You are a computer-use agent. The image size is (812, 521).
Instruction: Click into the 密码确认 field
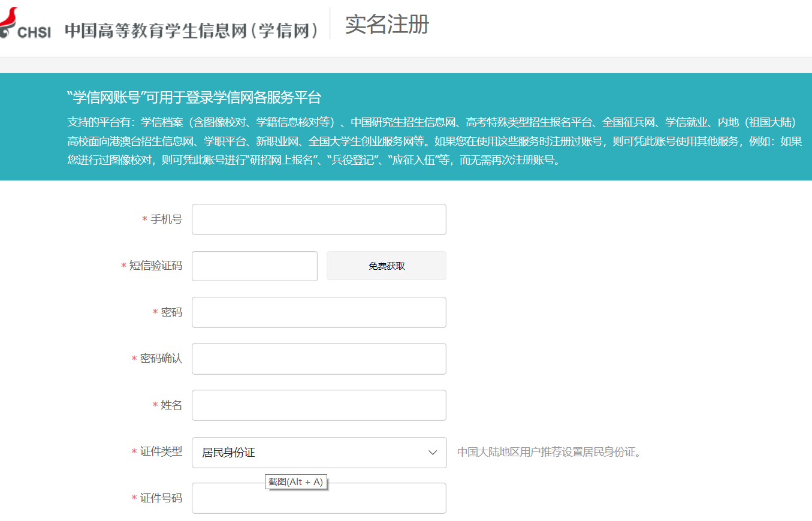tap(319, 359)
